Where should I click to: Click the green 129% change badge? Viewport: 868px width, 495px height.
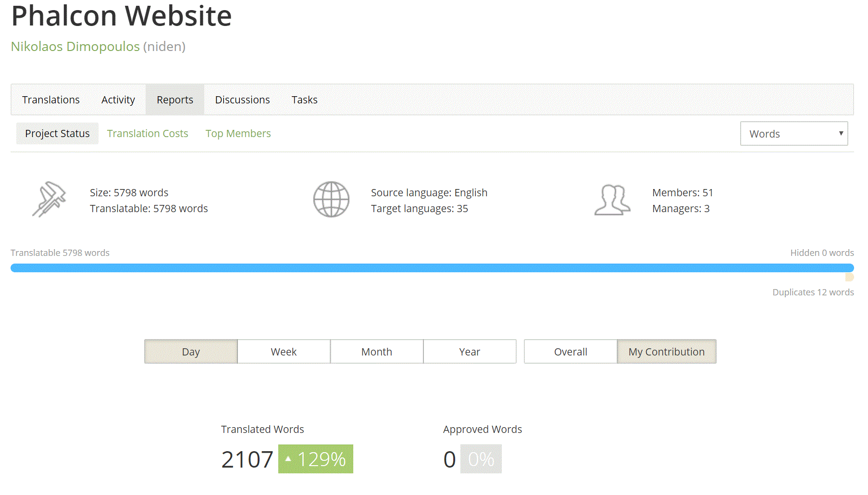(316, 459)
